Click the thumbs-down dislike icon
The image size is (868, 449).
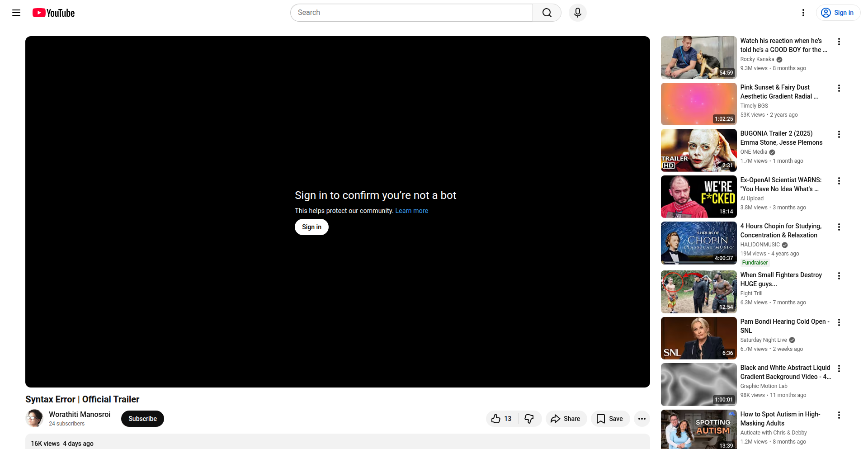point(529,419)
